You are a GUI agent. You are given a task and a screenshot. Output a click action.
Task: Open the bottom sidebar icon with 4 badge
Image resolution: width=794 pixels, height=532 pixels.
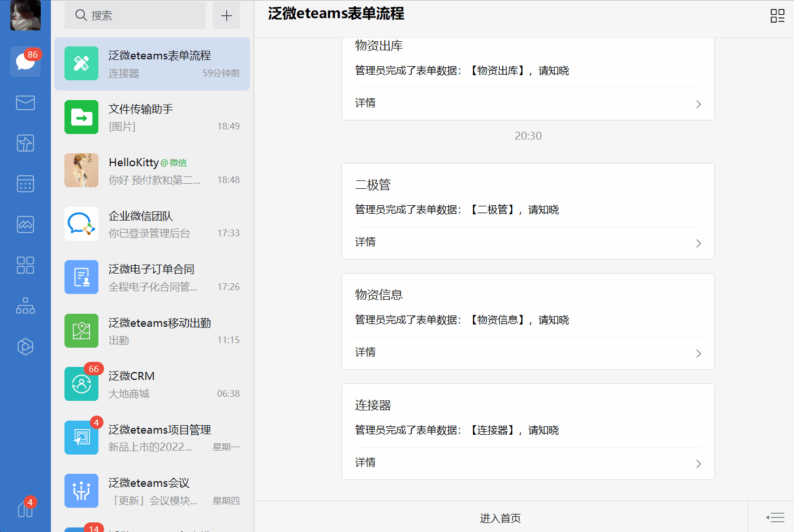coord(25,508)
